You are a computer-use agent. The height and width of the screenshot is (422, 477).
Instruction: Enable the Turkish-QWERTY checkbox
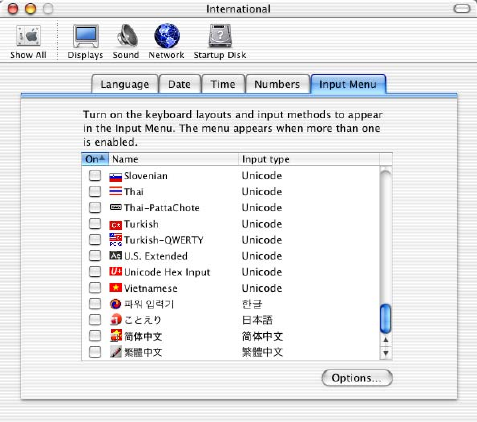click(95, 240)
